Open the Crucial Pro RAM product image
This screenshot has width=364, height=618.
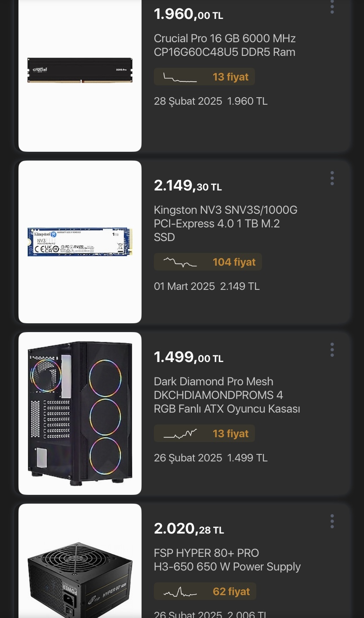(x=80, y=70)
